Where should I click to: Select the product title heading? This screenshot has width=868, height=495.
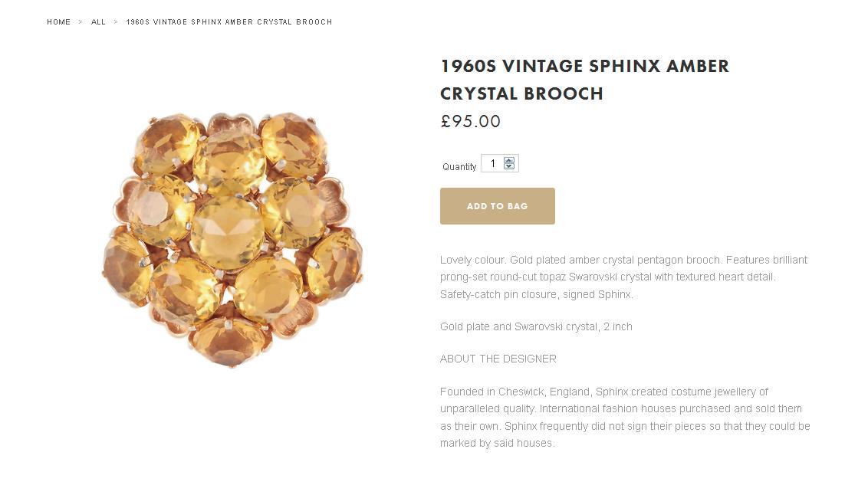click(584, 80)
